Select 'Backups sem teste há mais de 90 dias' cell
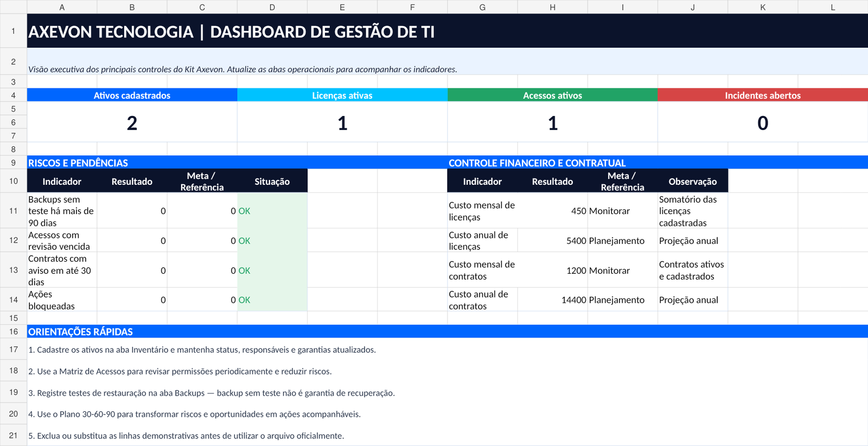The image size is (868, 446). click(62, 211)
